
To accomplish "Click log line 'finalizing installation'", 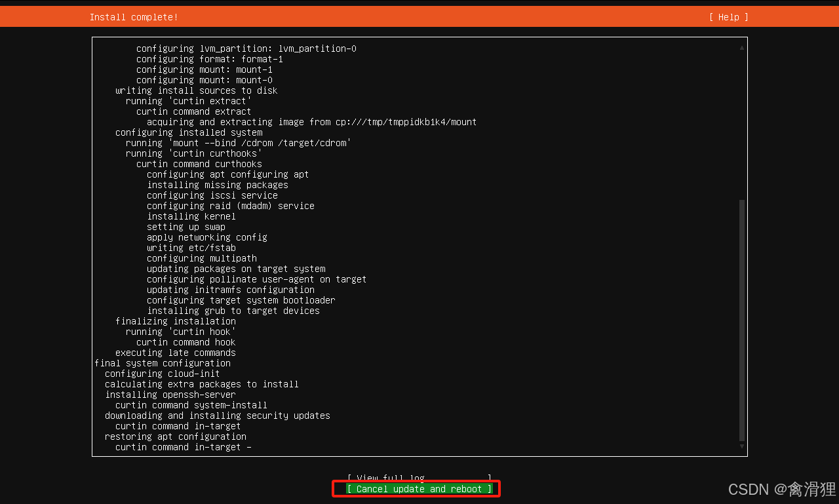I will point(176,321).
